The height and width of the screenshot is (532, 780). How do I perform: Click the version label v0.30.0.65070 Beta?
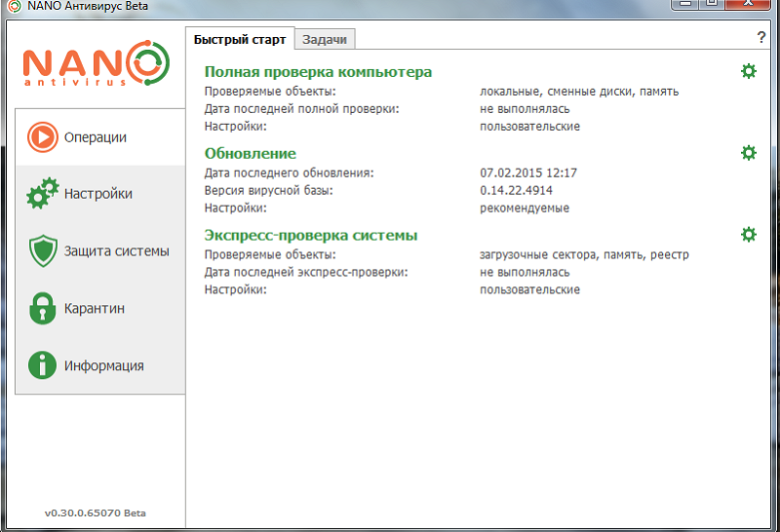pos(96,513)
